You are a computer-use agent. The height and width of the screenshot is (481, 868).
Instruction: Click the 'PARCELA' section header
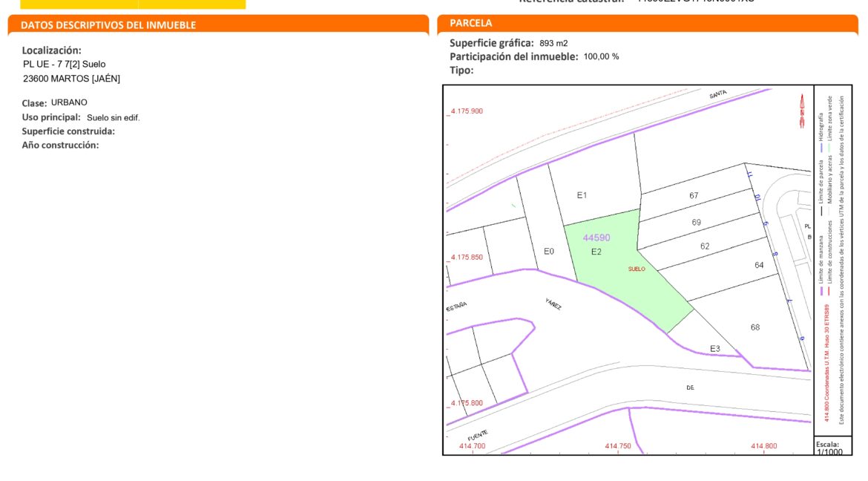[471, 23]
